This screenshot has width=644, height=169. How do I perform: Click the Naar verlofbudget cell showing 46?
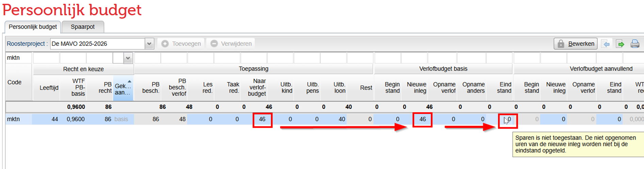tap(262, 119)
